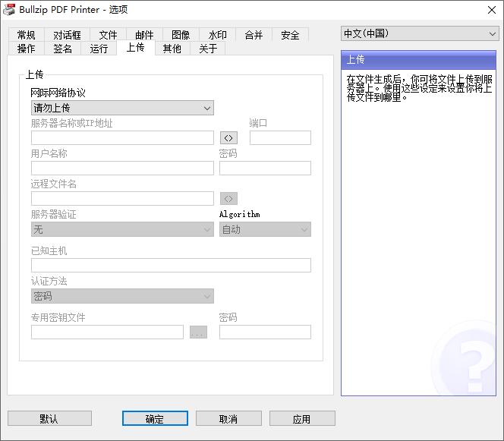The image size is (504, 441).
Task: Select the 水印 tab
Action: point(217,35)
